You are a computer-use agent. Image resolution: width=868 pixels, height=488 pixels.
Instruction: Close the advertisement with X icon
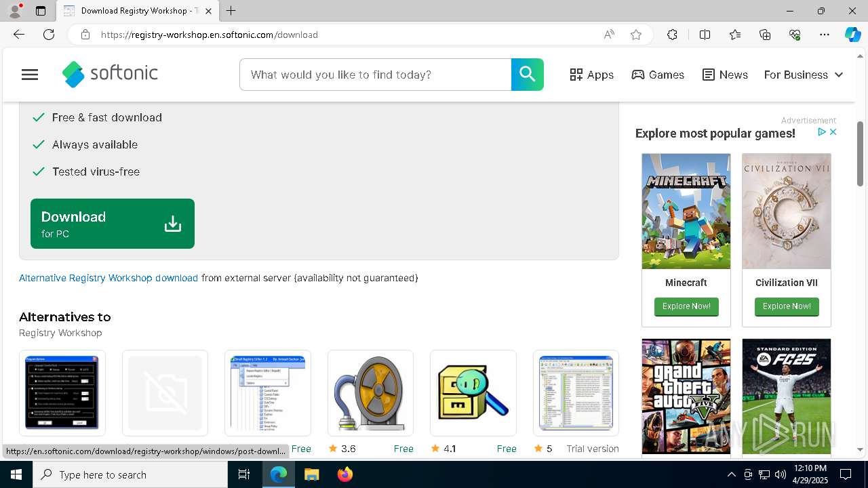[833, 132]
